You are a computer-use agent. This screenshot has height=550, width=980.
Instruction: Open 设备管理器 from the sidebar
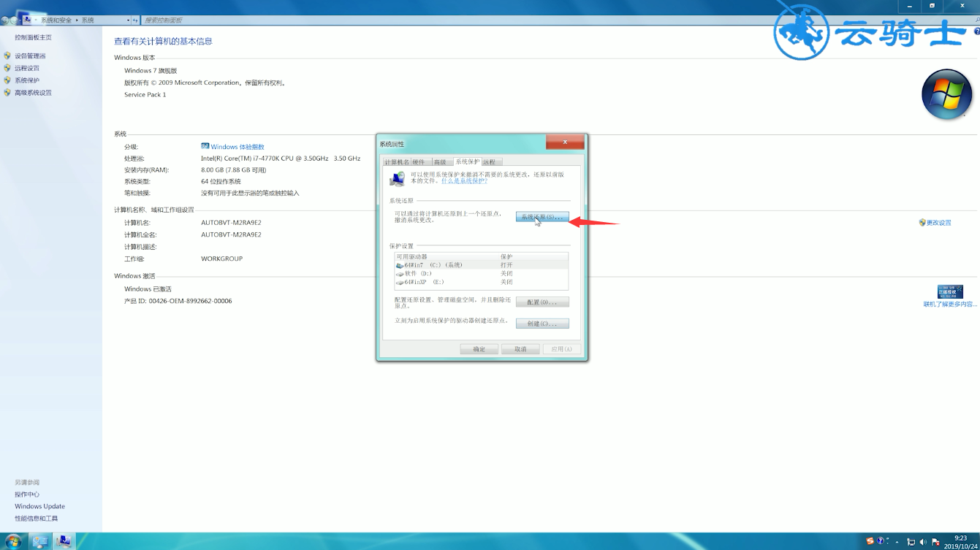tap(30, 56)
